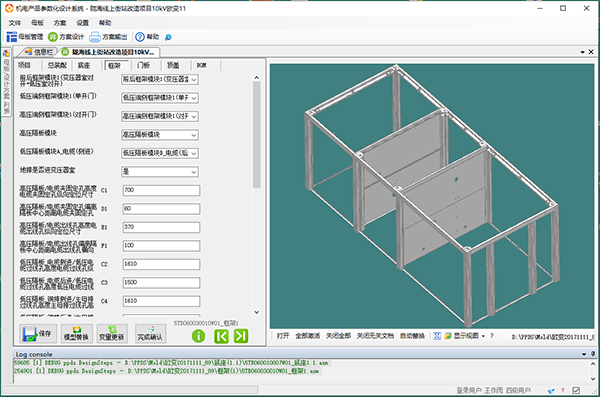This screenshot has height=397, width=600.
Task: Open the document tab list dropdown arrow
Action: point(582,52)
